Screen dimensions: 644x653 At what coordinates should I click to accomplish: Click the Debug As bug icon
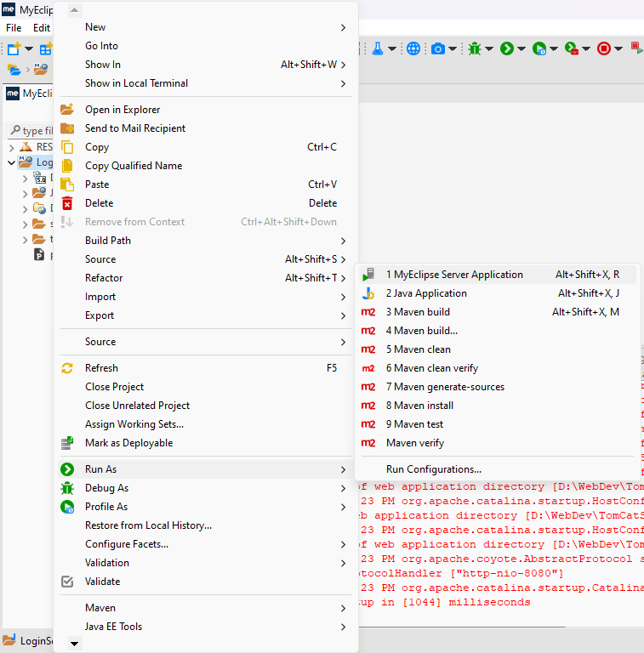pos(67,488)
